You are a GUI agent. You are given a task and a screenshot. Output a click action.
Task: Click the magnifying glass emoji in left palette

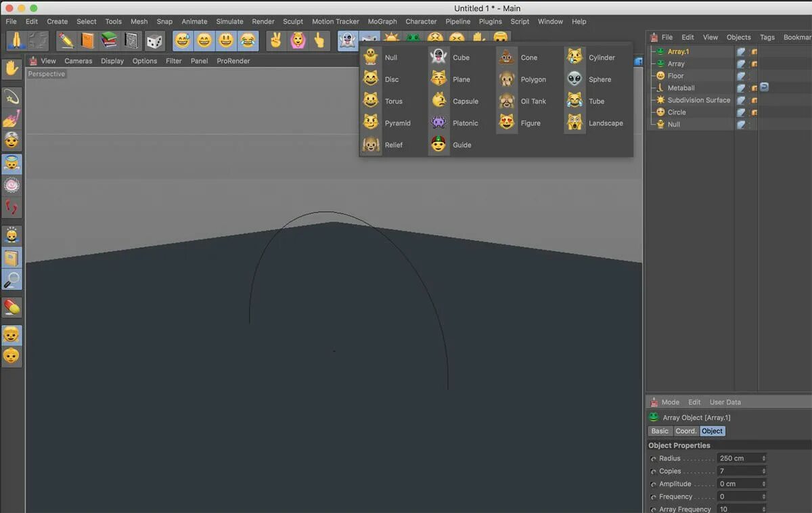[12, 279]
